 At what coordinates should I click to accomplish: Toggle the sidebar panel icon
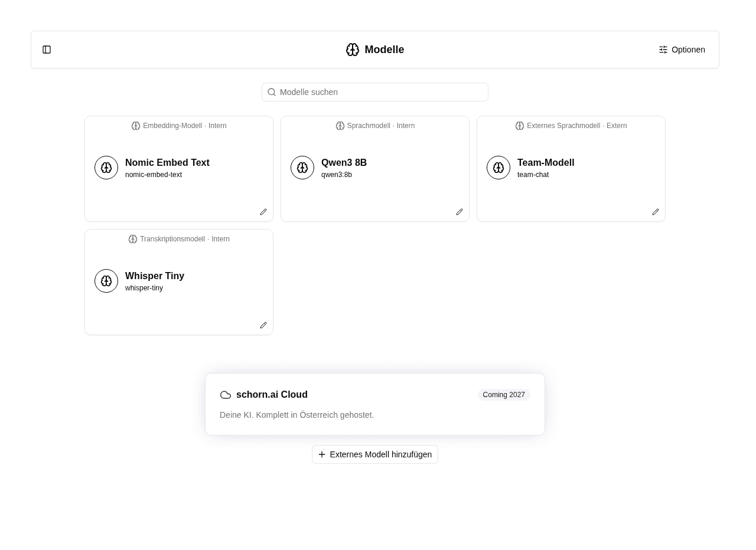pos(47,50)
